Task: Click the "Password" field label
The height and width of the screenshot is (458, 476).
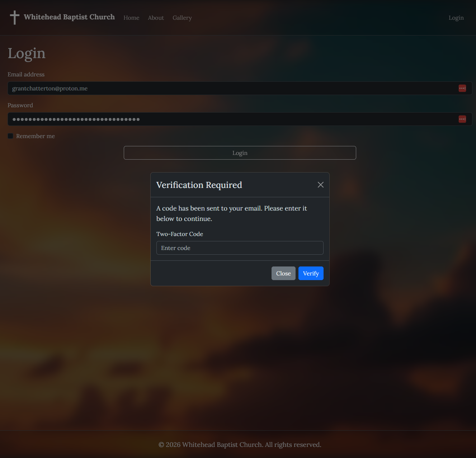Action: pos(20,105)
